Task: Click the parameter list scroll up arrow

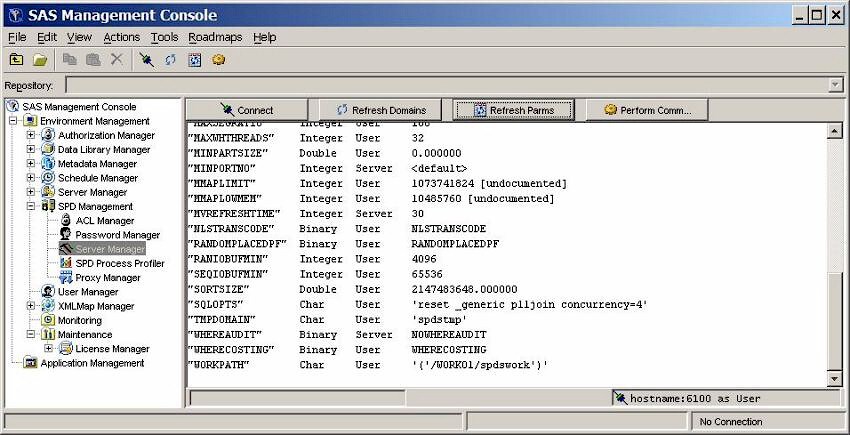Action: (x=835, y=131)
